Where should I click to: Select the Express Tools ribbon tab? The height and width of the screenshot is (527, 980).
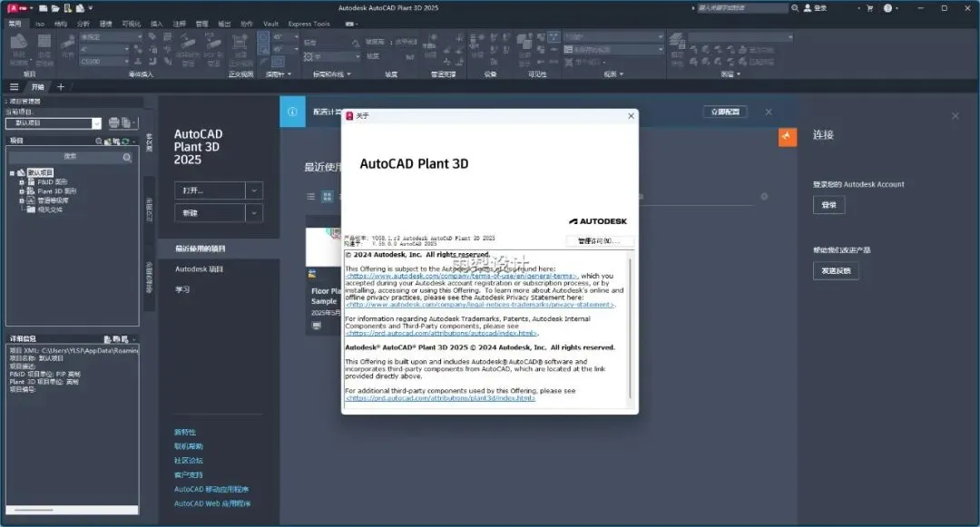click(x=309, y=24)
